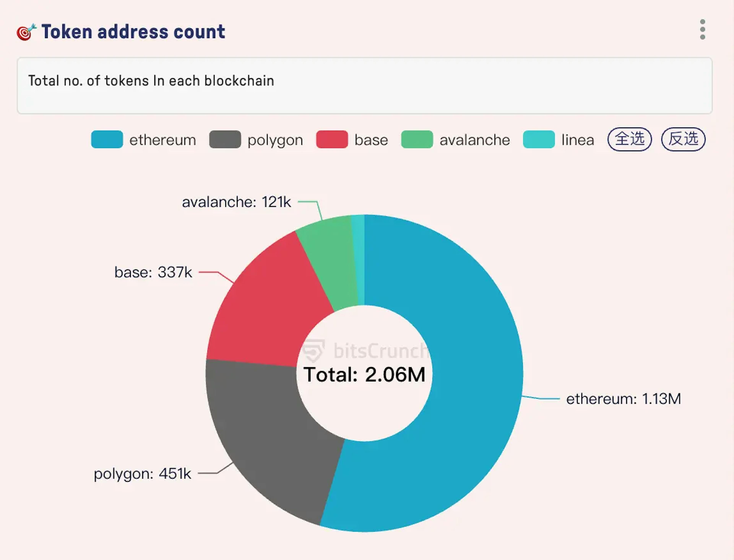Click the 'Total: 2.06M' center text
Screen dimensions: 734x560
[x=364, y=374]
